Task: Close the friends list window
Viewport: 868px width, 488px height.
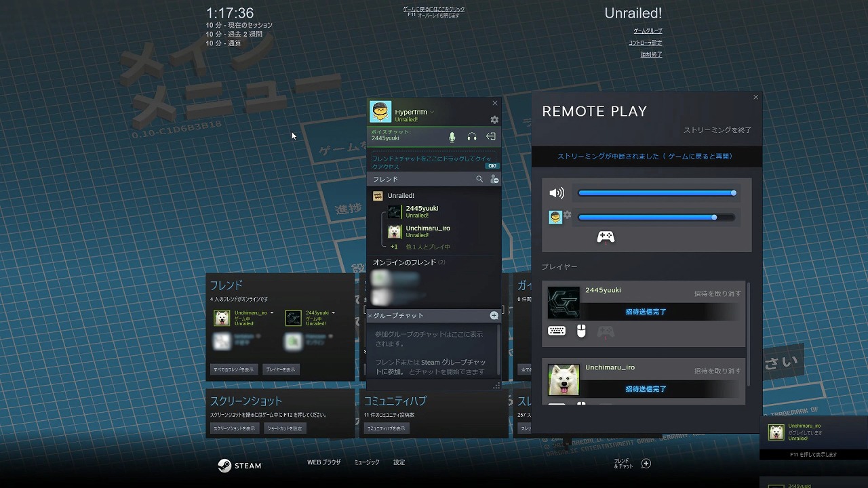Action: [495, 103]
